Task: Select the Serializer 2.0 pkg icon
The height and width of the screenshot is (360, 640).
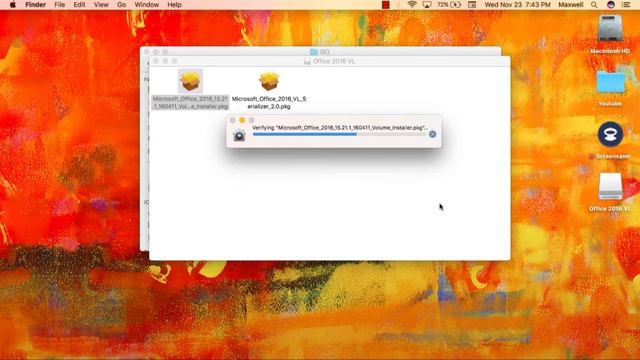Action: (x=269, y=81)
